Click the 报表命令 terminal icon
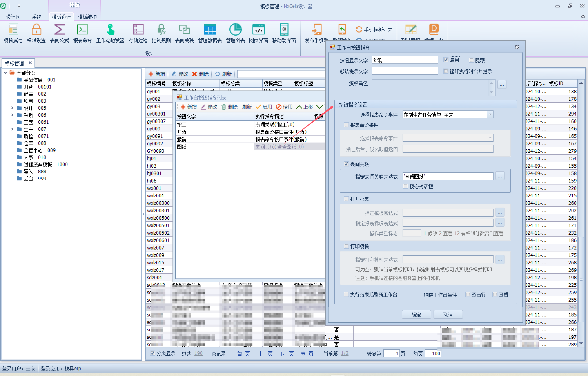The height and width of the screenshot is (376, 588). 82,30
